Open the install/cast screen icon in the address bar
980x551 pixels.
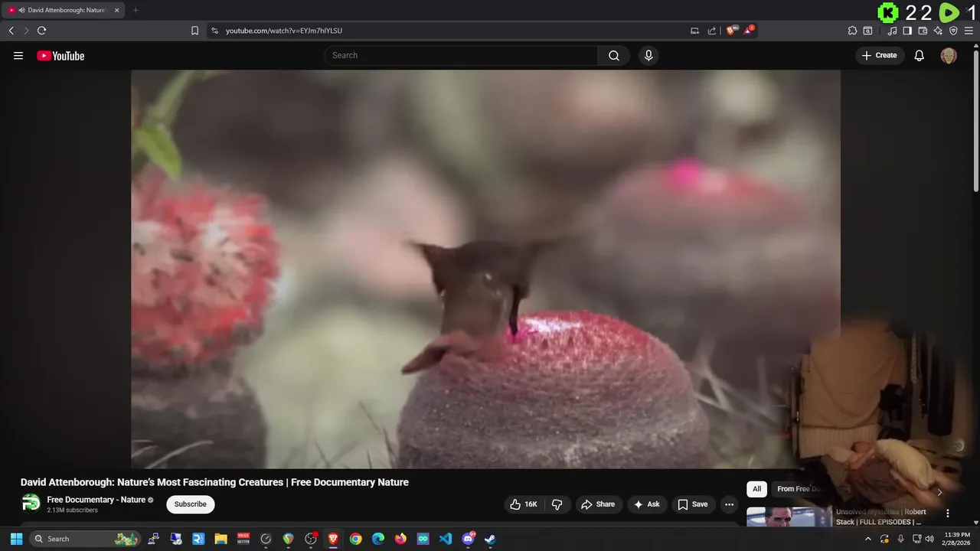pyautogui.click(x=695, y=31)
